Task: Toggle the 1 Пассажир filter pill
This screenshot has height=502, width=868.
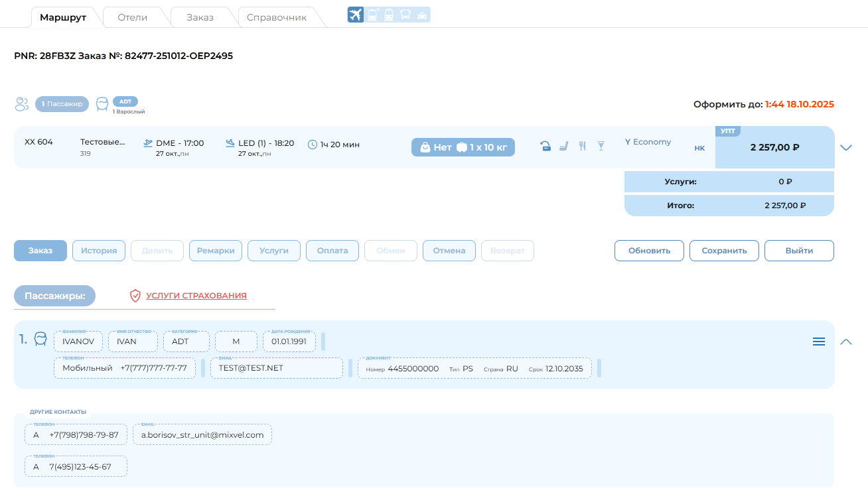Action: tap(62, 103)
